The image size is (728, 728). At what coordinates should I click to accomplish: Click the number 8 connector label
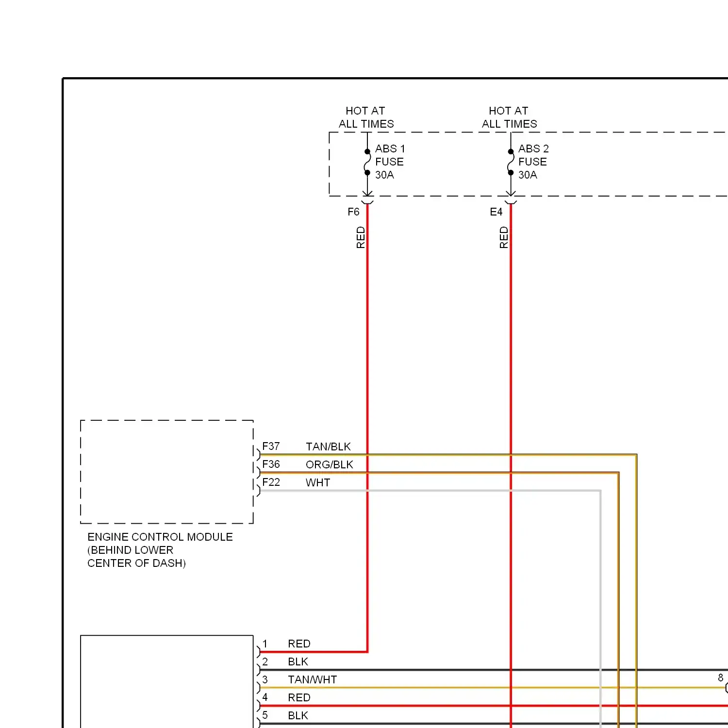tap(721, 678)
